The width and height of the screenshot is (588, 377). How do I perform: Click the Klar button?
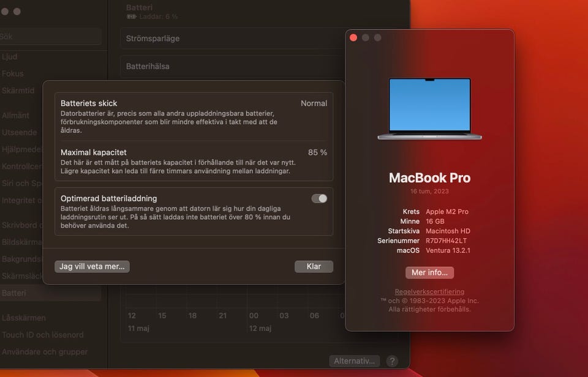314,266
